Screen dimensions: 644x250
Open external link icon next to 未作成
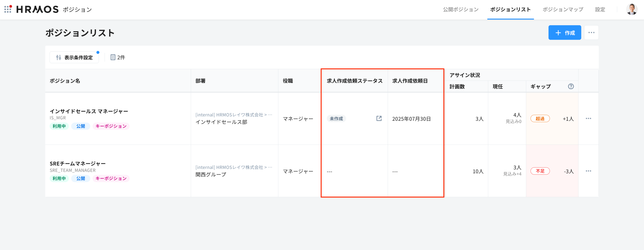click(379, 119)
